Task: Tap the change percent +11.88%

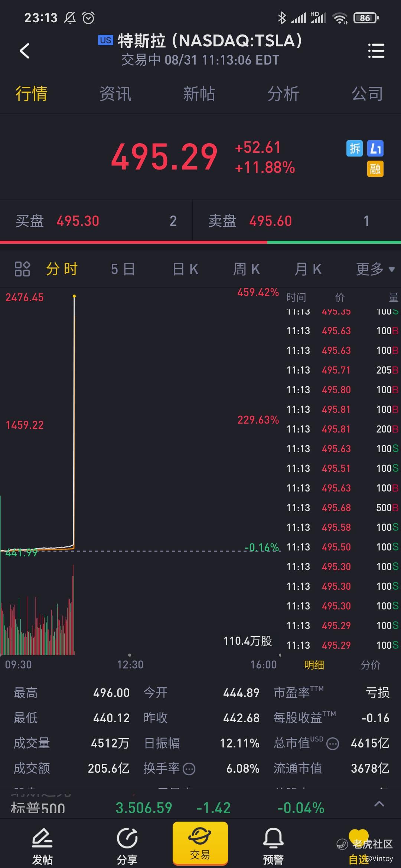Action: click(x=265, y=168)
